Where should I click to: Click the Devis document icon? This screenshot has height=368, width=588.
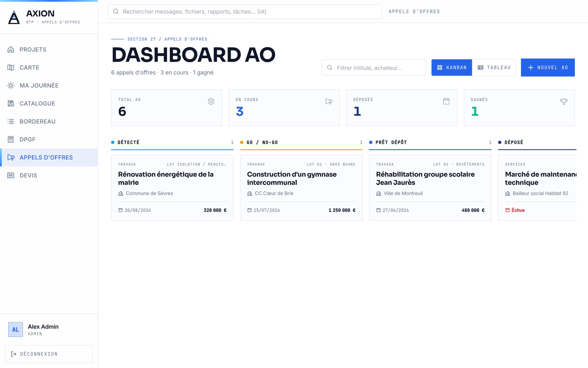11,176
